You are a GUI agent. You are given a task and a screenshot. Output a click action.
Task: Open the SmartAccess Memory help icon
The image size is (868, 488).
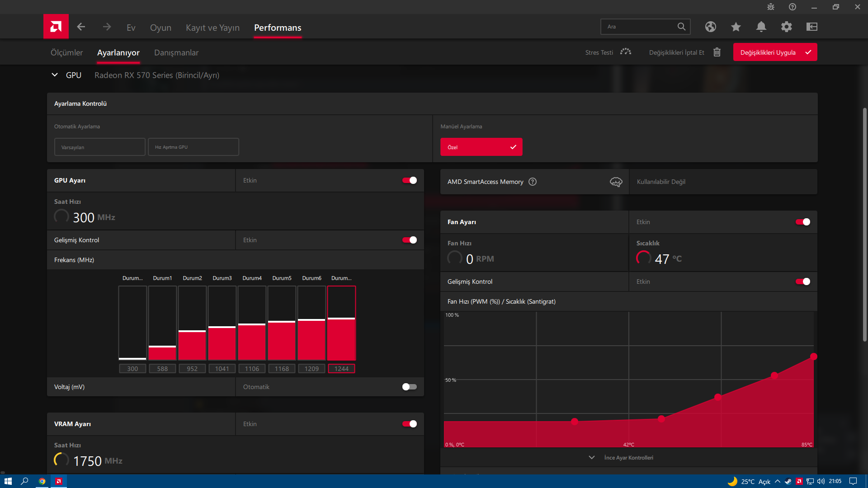[533, 182]
